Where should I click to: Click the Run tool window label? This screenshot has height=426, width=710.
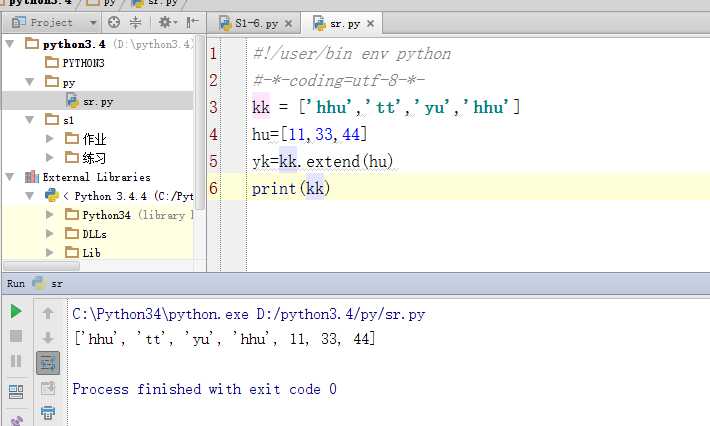[16, 284]
